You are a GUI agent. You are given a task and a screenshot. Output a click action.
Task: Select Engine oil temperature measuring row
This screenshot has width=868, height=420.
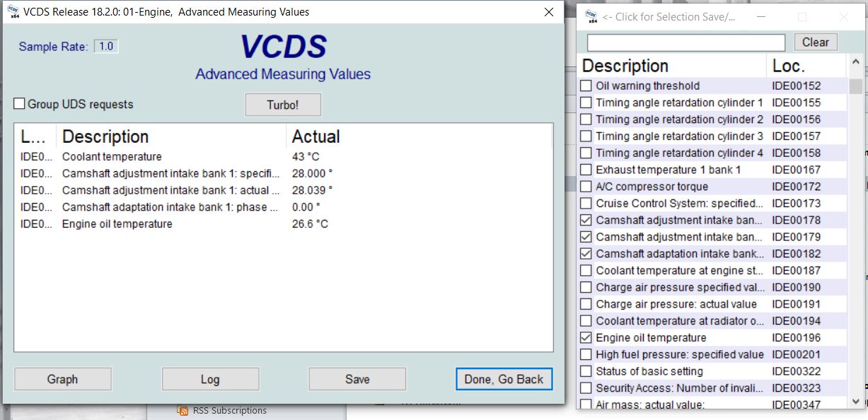click(283, 224)
